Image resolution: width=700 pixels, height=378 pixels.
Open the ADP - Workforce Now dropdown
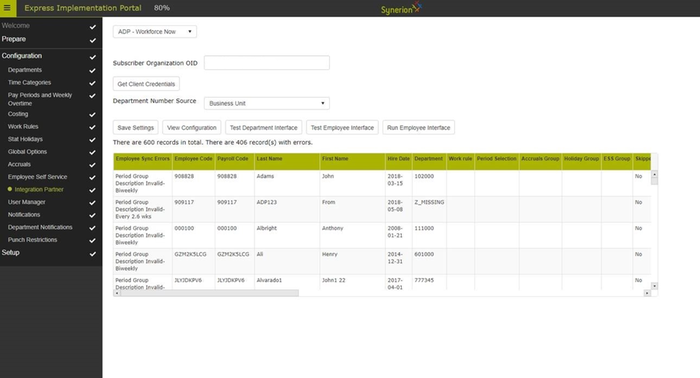click(154, 32)
